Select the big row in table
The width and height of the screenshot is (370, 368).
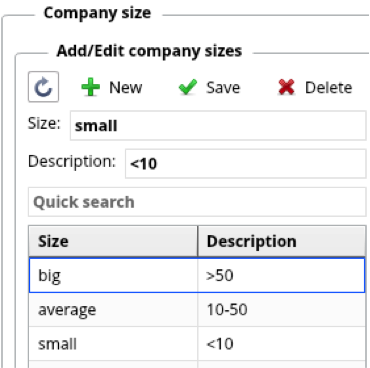pos(197,275)
